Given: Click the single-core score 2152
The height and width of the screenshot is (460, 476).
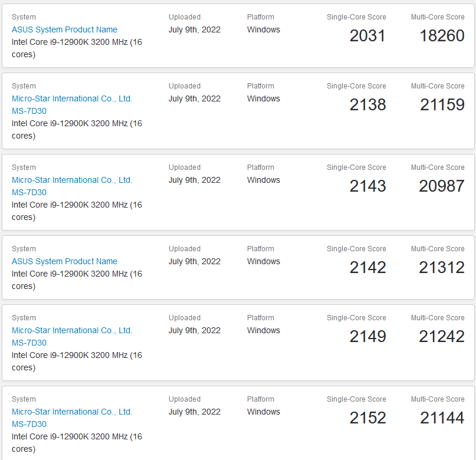Looking at the screenshot, I should coord(367,418).
